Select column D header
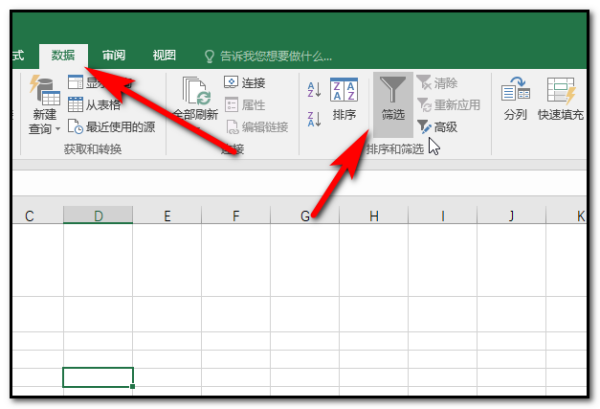 (x=98, y=216)
